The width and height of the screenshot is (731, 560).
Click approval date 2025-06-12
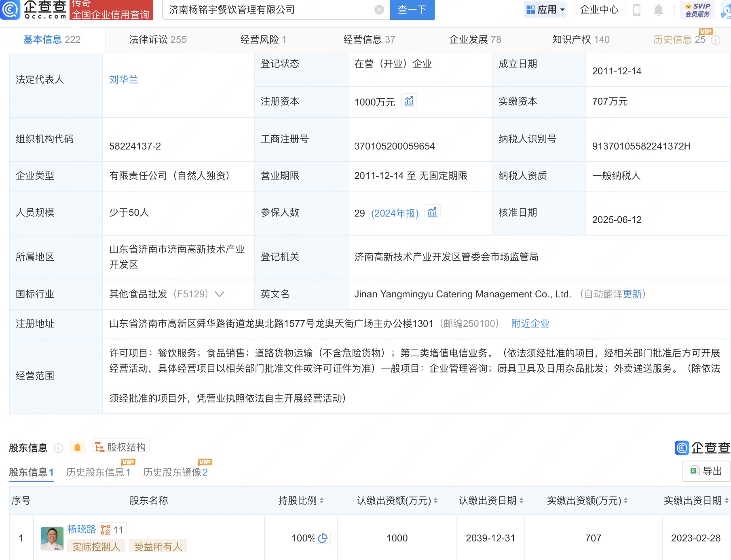(617, 220)
